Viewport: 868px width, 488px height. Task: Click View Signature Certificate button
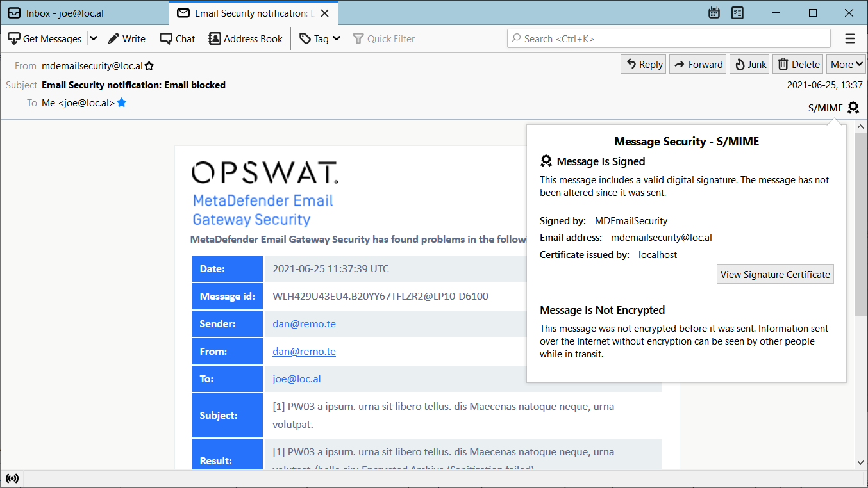[x=775, y=274]
